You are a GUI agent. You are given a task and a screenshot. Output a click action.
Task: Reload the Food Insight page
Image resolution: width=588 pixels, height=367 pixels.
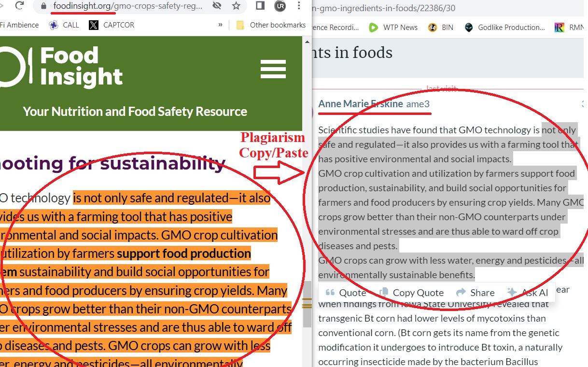(x=20, y=6)
